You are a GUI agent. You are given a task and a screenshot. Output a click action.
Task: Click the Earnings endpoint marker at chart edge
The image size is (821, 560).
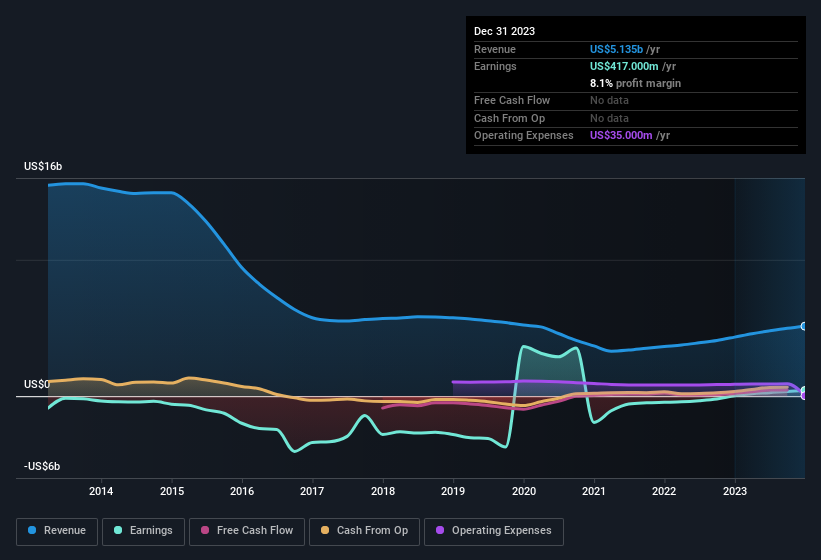[x=803, y=391]
